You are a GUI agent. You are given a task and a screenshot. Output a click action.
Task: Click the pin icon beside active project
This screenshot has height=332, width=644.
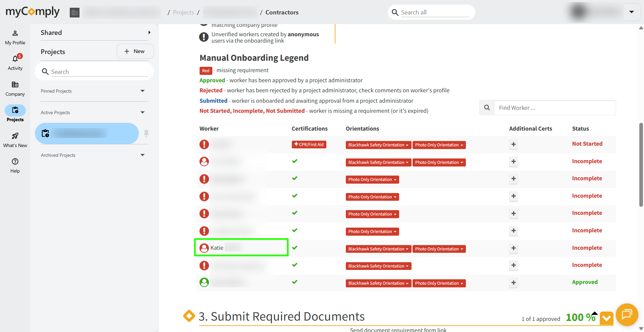(146, 134)
